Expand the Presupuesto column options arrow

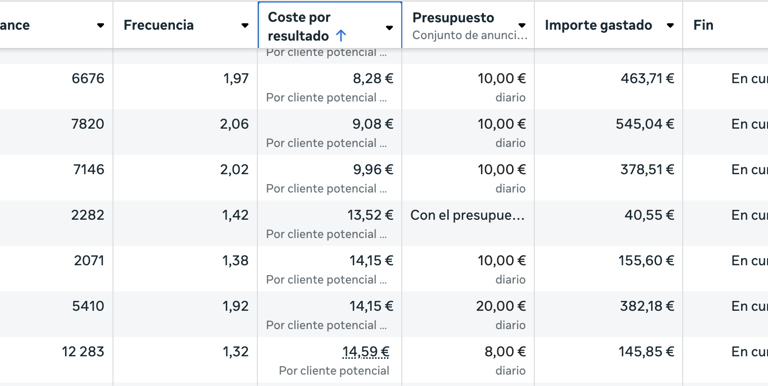click(522, 25)
